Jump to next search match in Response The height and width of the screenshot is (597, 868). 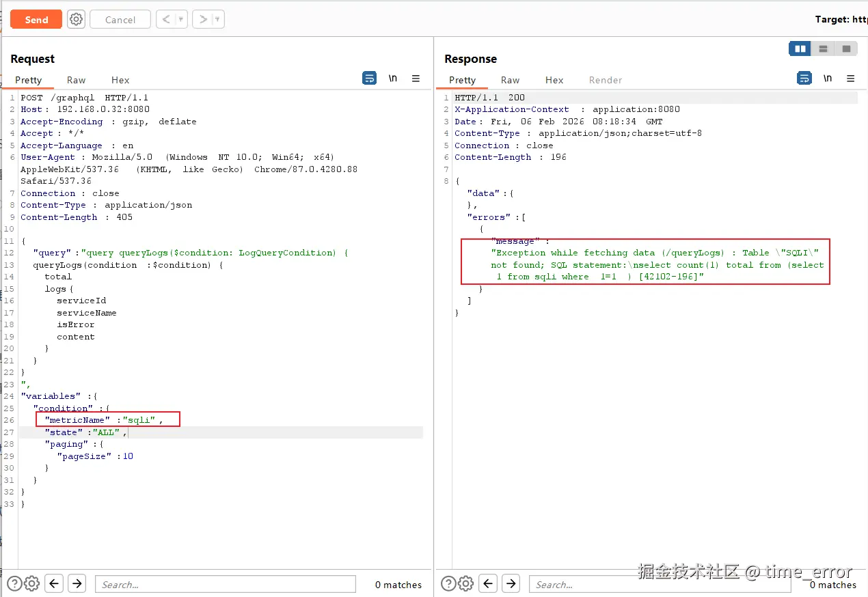511,583
